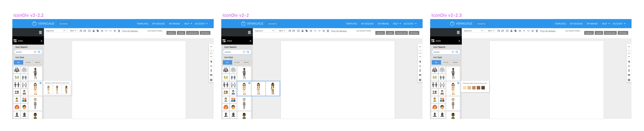Select the COLOR icon style in IconDiv v2-2.3
The image size is (644, 131).
pyautogui.click(x=446, y=62)
